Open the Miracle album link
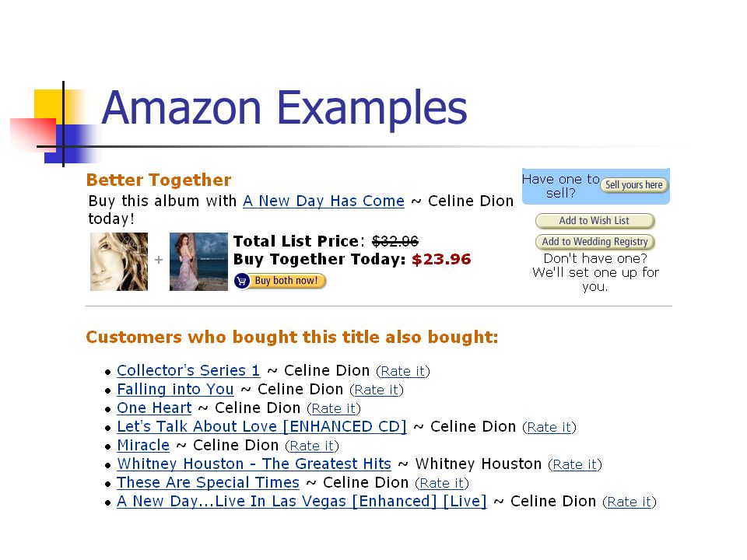747x560 pixels. [143, 445]
